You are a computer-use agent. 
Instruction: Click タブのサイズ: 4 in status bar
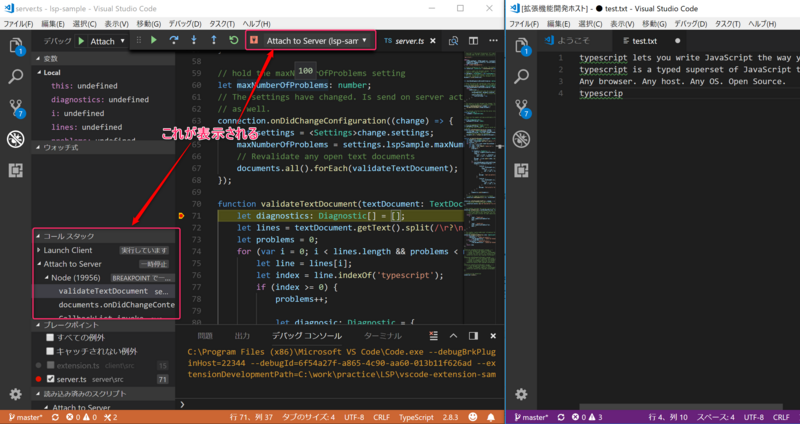coord(308,417)
